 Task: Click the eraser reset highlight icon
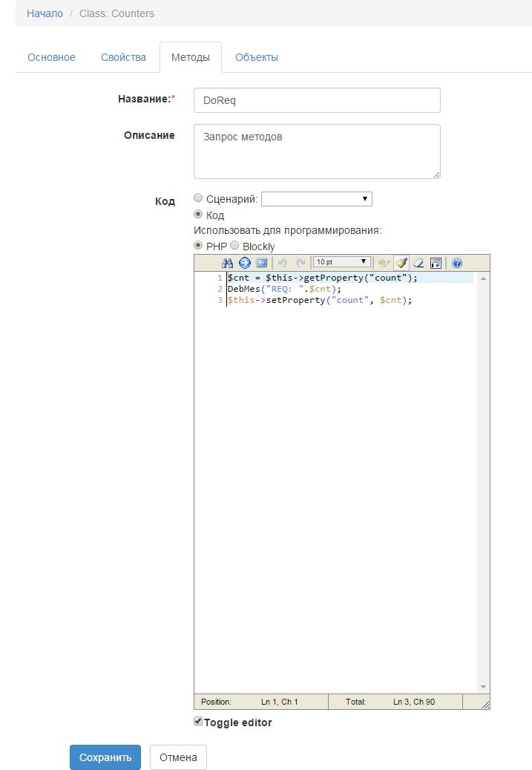click(x=418, y=263)
